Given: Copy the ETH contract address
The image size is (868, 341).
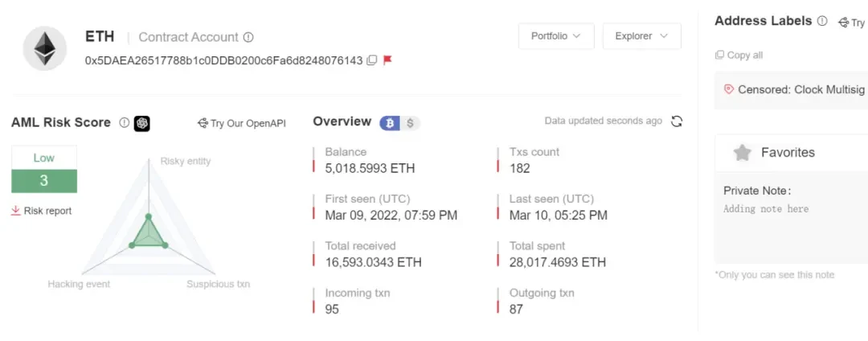Looking at the screenshot, I should tap(371, 60).
